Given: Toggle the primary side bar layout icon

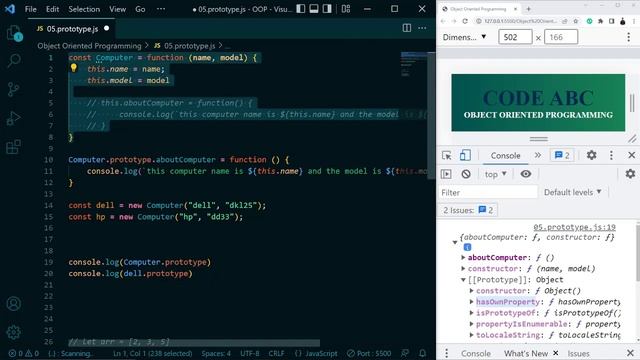Looking at the screenshot, I should click(301, 9).
